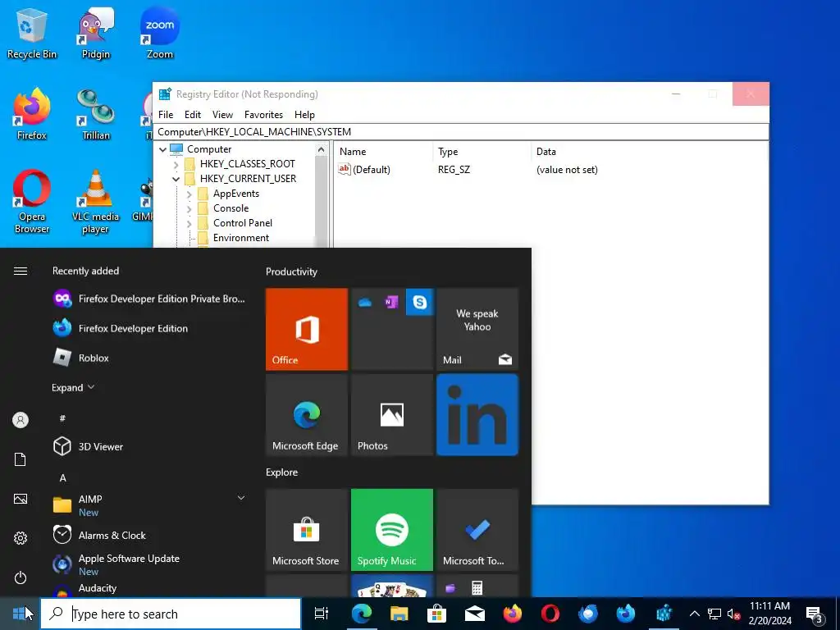Click the # section header in app list
Screen dimensions: 840x630
click(x=62, y=418)
